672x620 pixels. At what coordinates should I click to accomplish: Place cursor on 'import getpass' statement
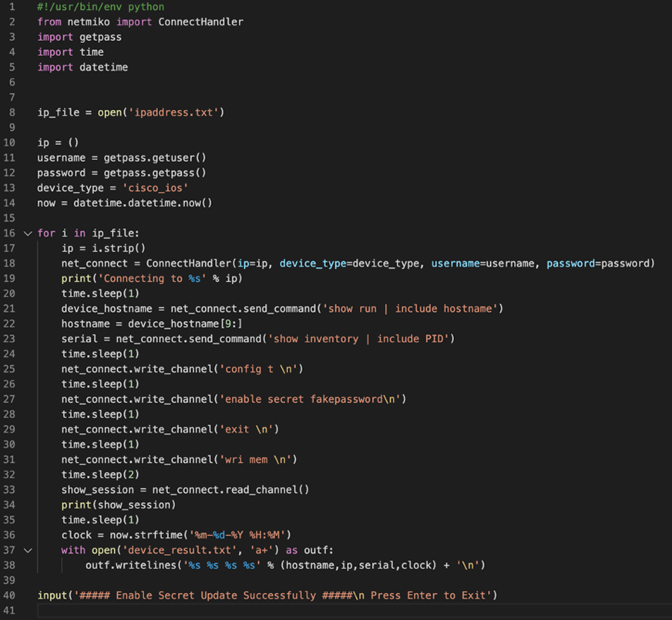79,37
